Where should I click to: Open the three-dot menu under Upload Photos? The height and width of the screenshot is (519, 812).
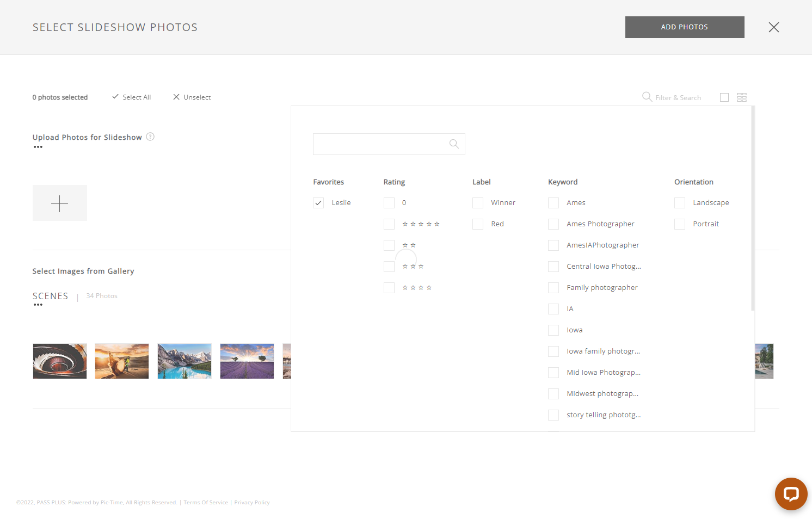pyautogui.click(x=38, y=147)
